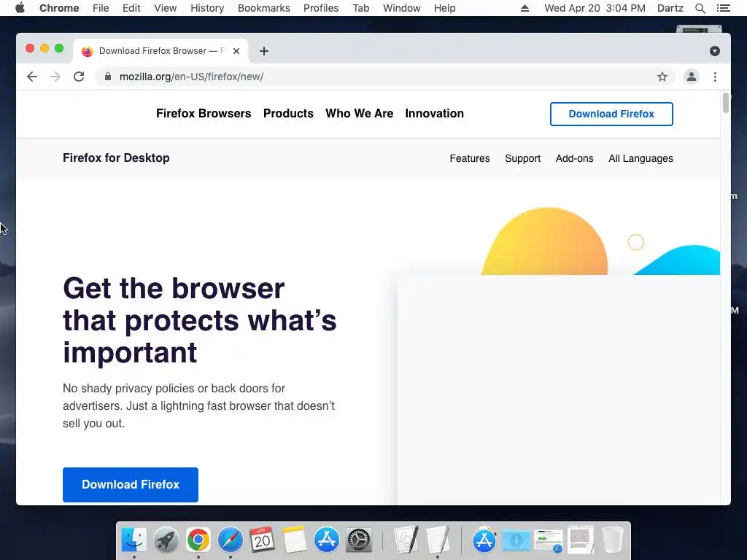Select the Download Firefox Browser tab
747x560 pixels.
pyautogui.click(x=160, y=51)
